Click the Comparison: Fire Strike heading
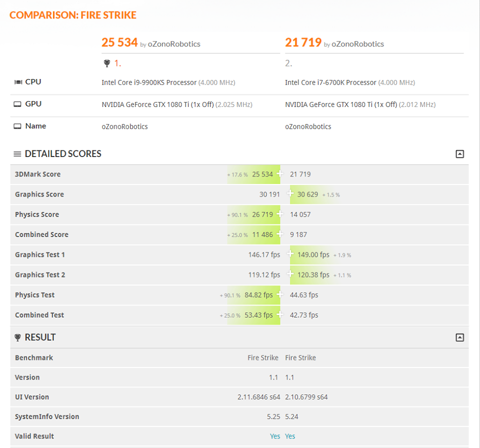Viewport: 480px width, 448px height. 73,15
